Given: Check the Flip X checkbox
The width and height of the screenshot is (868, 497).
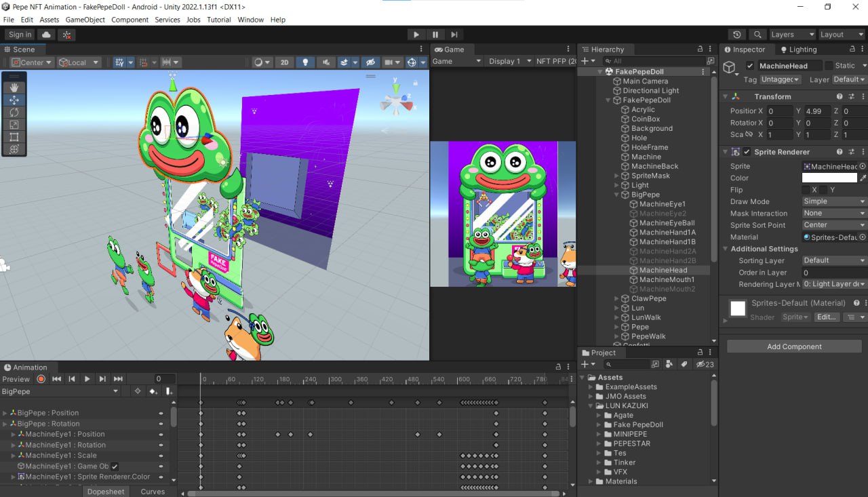Looking at the screenshot, I should pyautogui.click(x=806, y=190).
